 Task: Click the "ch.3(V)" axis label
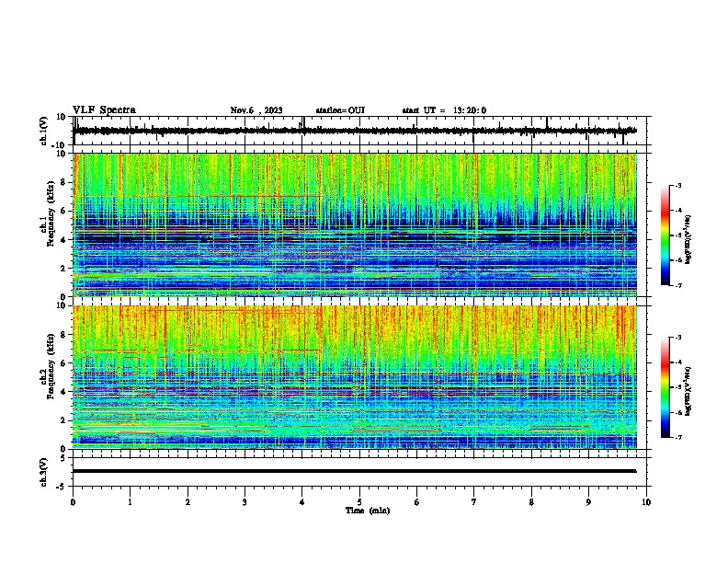44,472
